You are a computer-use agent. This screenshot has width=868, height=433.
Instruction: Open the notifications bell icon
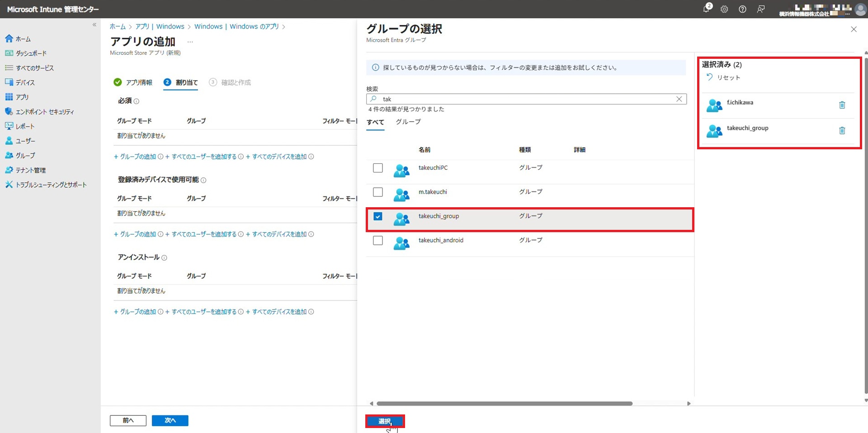pyautogui.click(x=706, y=9)
